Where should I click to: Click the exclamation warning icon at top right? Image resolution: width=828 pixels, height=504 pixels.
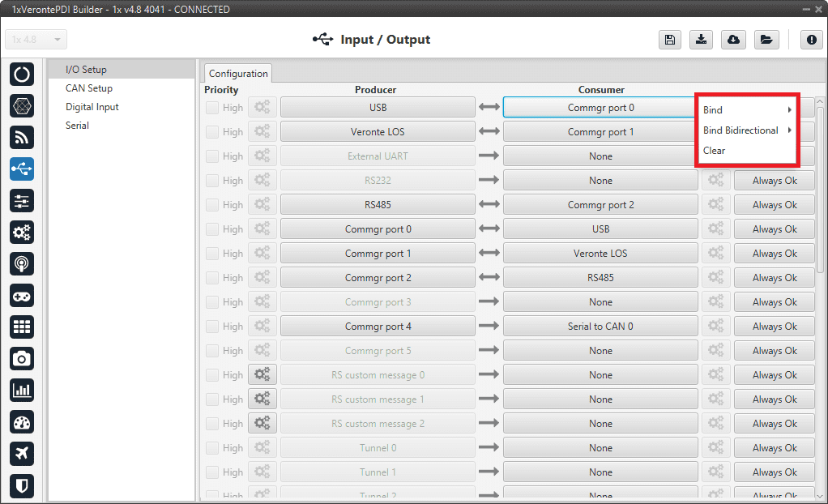pyautogui.click(x=811, y=40)
